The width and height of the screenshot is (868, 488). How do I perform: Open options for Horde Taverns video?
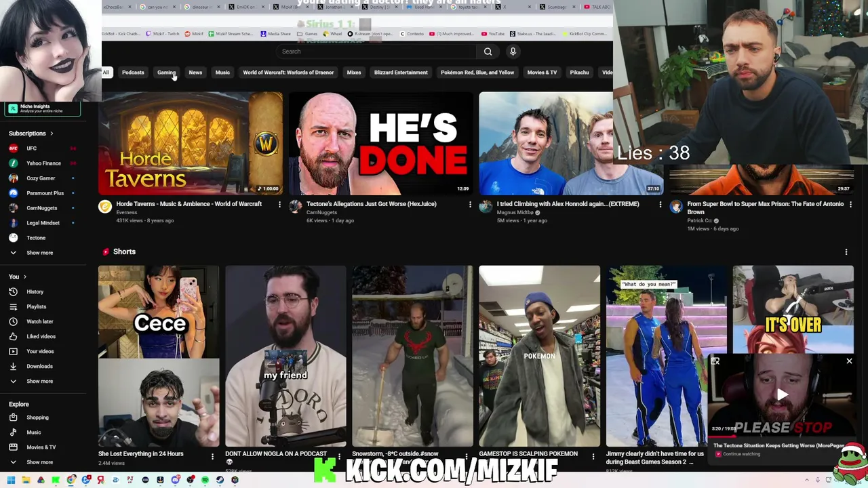(x=279, y=204)
